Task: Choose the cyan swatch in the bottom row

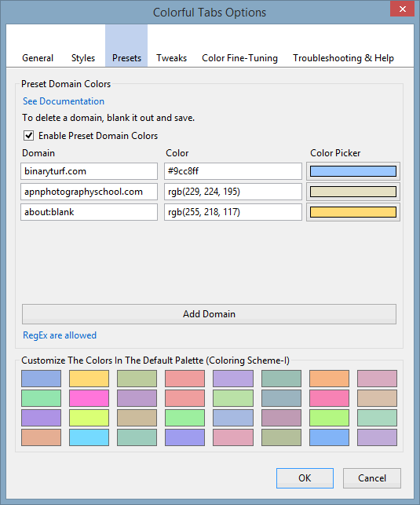Action: point(89,437)
